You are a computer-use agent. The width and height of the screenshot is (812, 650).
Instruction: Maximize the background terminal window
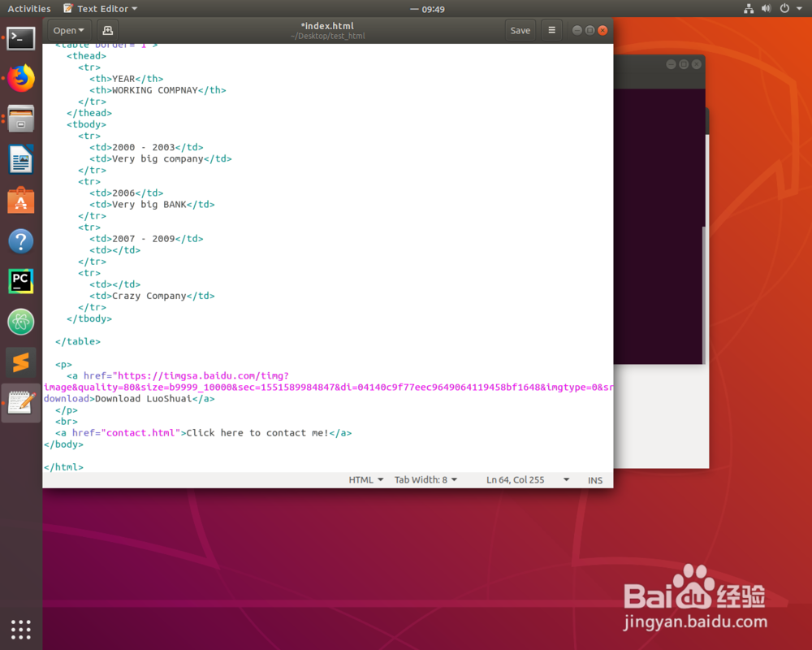(x=684, y=64)
